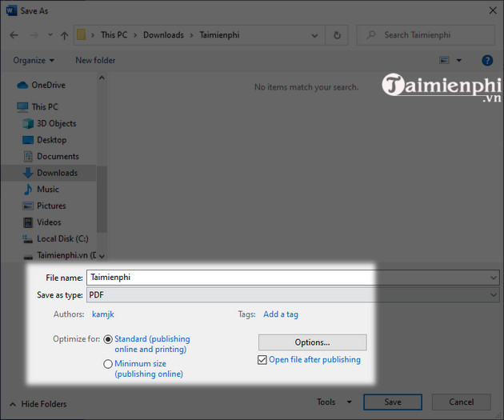Screen dimensions: 504x420
Task: Click the navigation pane scroll down arrow
Action: pos(102,257)
